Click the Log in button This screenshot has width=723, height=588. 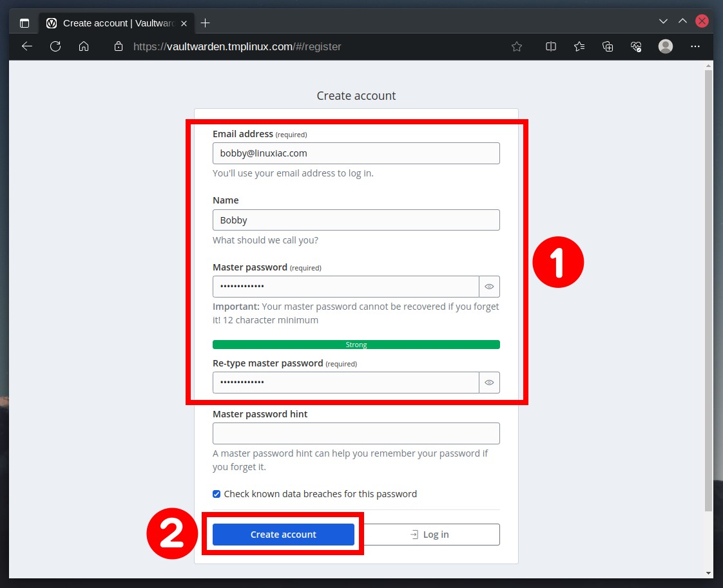click(x=429, y=535)
